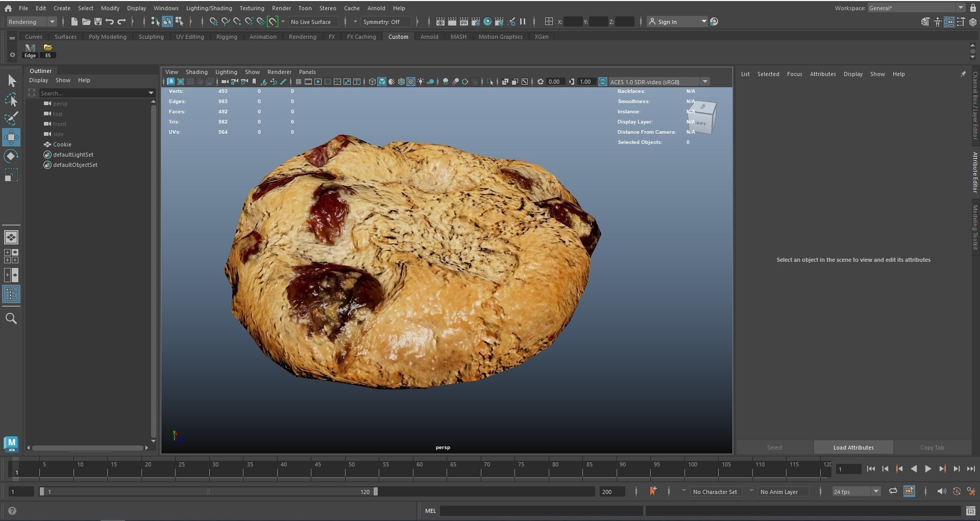Open the 24 fps frame rate dropdown
This screenshot has height=521, width=980.
coord(856,492)
